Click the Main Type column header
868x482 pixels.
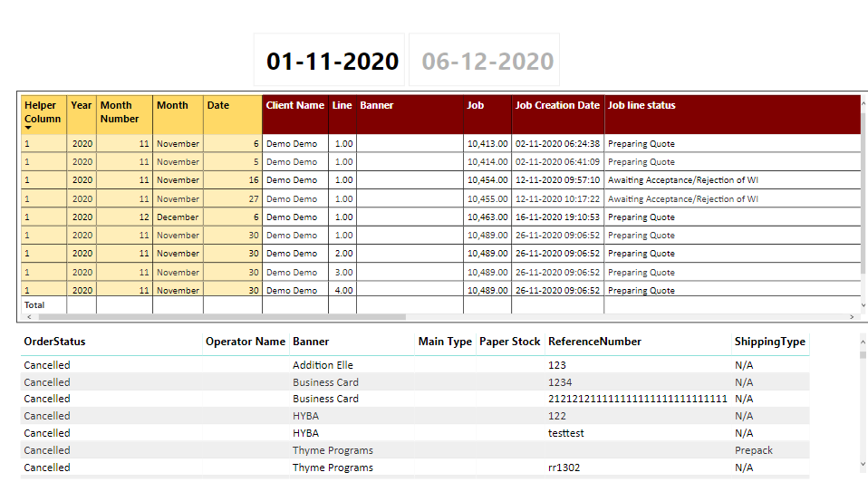(445, 342)
